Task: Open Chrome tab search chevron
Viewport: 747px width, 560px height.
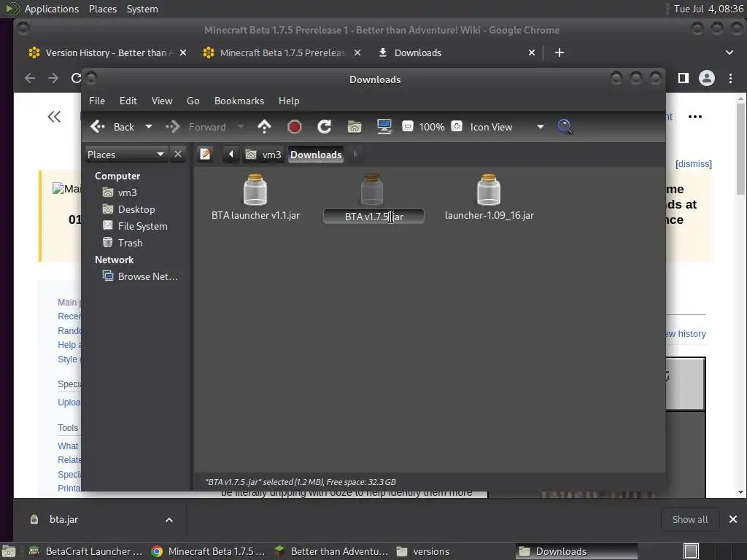Action: tap(729, 52)
